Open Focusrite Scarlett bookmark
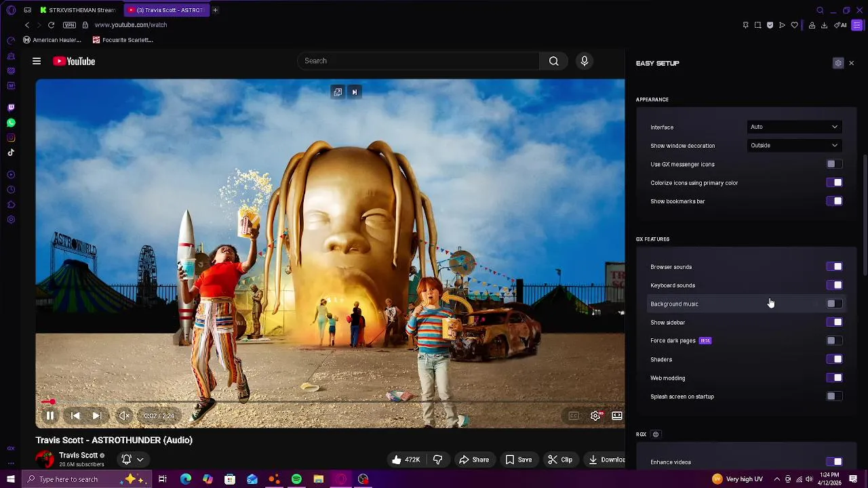 click(x=123, y=40)
